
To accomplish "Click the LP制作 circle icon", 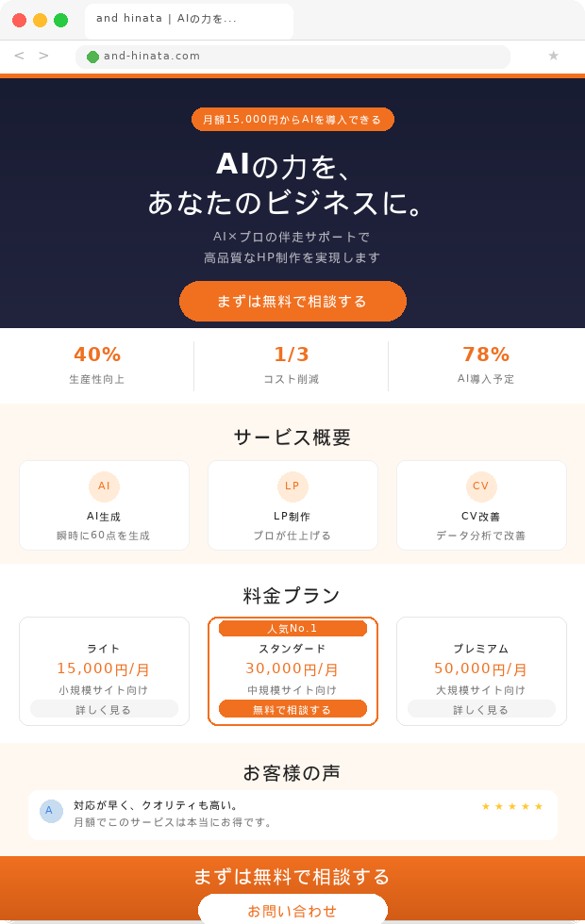I will point(292,487).
